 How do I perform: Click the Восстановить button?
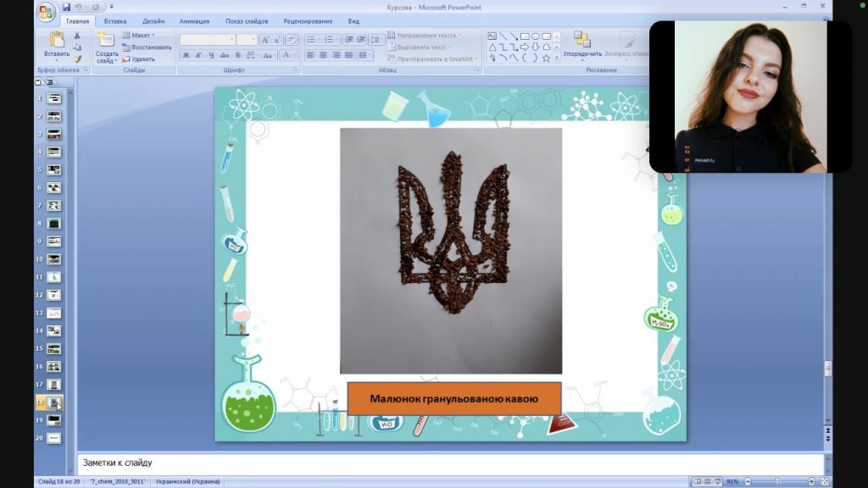pyautogui.click(x=147, y=47)
